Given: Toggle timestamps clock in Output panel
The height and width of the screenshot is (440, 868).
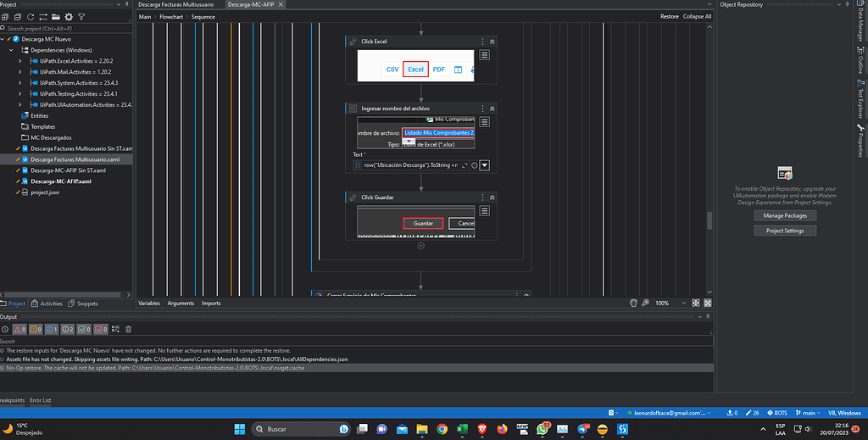Looking at the screenshot, I should pos(5,329).
